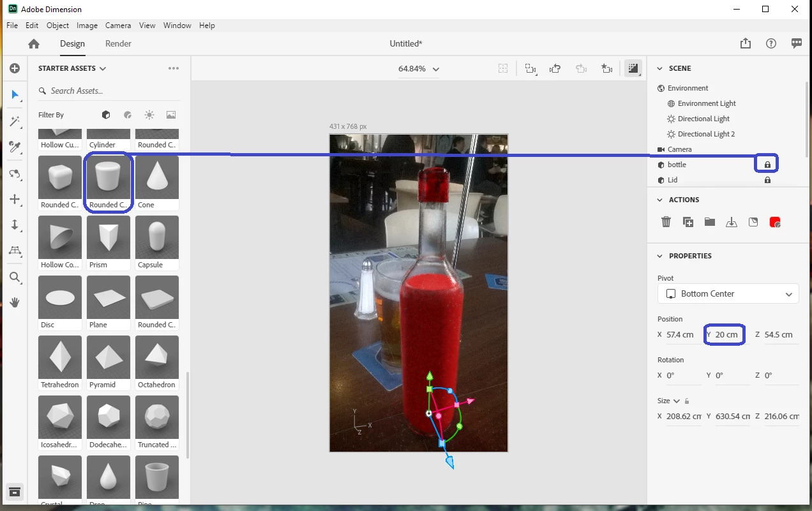Viewport: 812px width, 511px height.
Task: Select the bottle scene item
Action: (677, 165)
